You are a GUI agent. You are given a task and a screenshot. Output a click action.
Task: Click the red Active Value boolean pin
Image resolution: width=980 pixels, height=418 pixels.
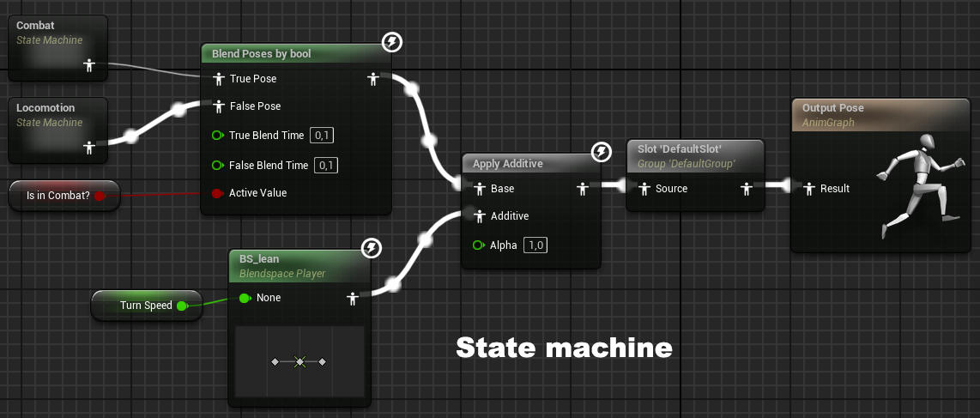[x=217, y=193]
